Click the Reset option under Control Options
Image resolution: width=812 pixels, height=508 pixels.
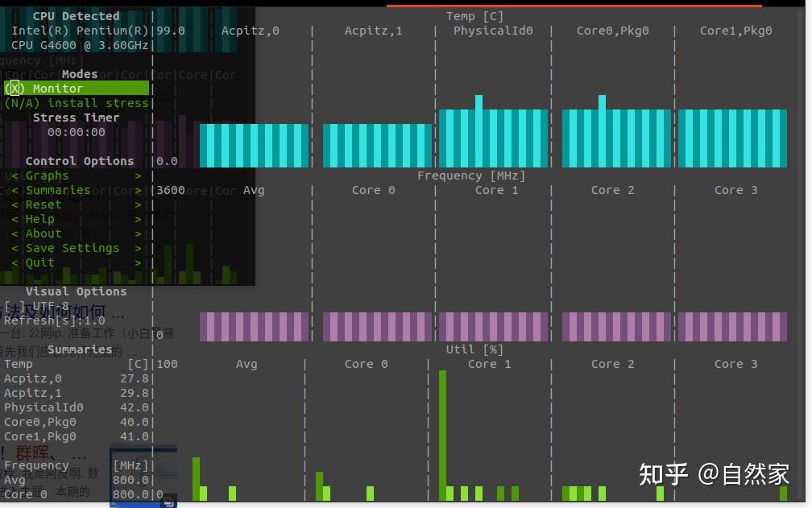click(44, 204)
